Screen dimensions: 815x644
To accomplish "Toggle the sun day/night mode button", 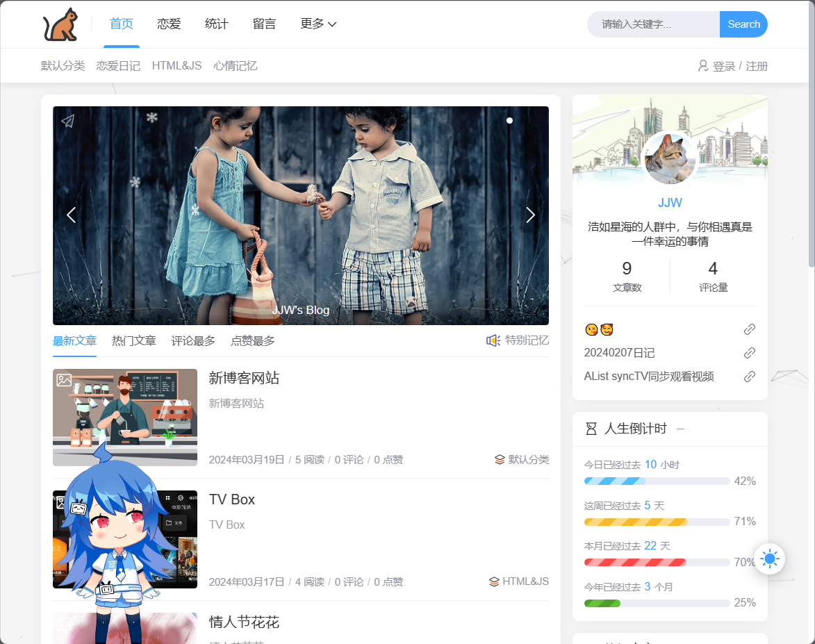I will coord(769,559).
